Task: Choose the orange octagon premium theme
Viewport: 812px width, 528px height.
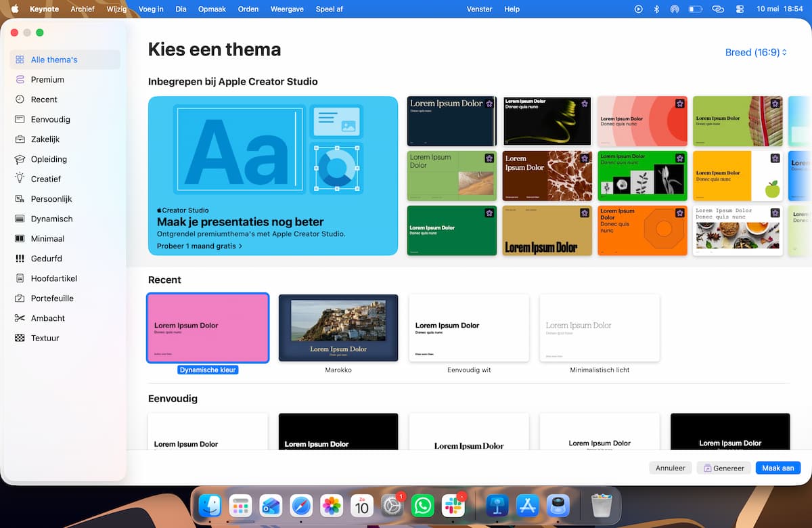Action: 643,231
